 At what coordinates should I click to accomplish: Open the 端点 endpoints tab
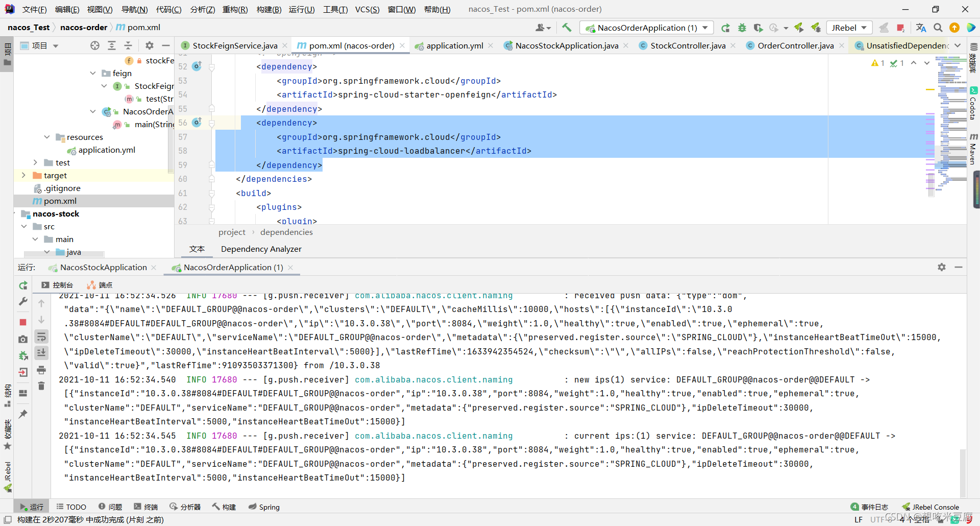[100, 285]
